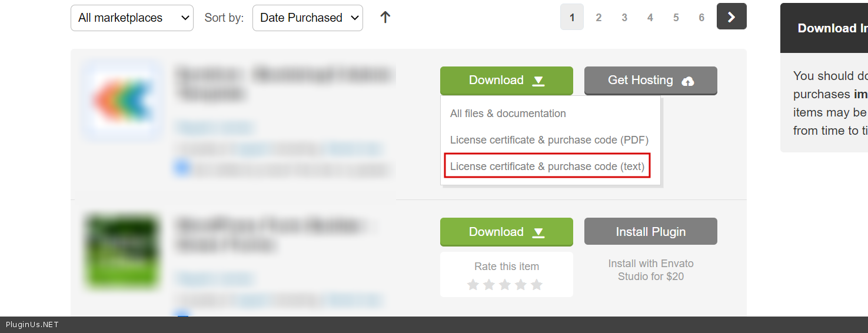
Task: Click the first item's colorful arrow thumbnail
Action: coord(123,101)
